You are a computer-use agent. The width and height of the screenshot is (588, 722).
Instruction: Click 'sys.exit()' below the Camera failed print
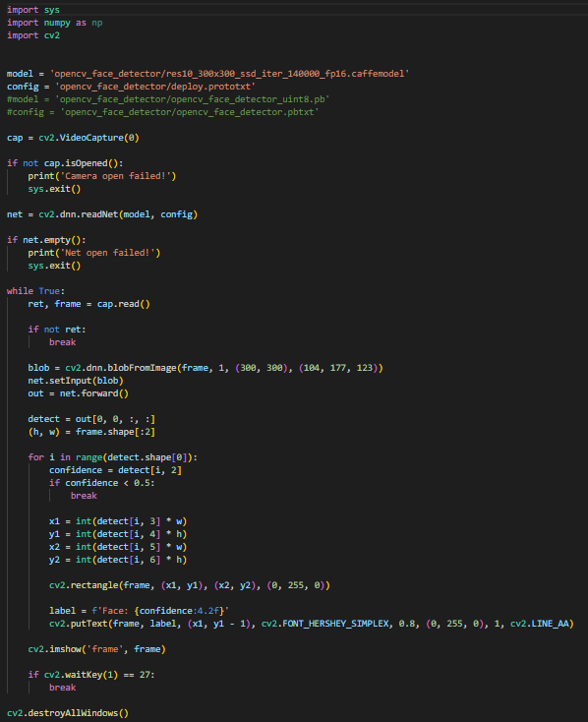54,189
